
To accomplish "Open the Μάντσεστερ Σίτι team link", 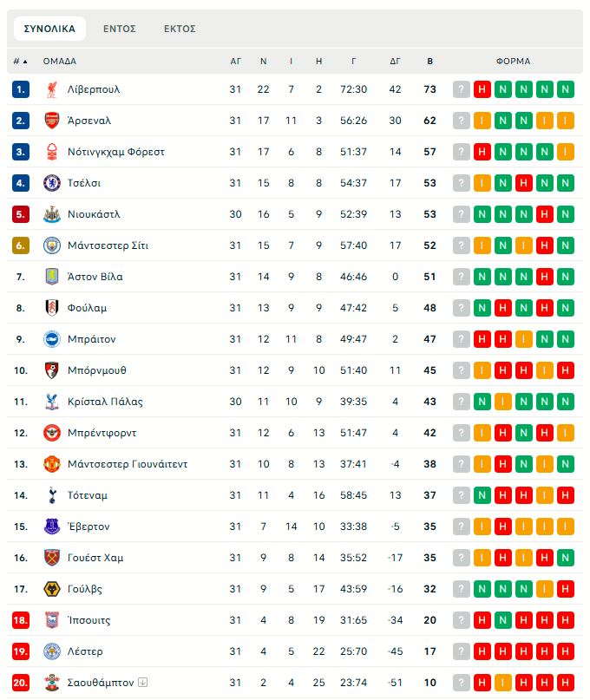I will 108,245.
